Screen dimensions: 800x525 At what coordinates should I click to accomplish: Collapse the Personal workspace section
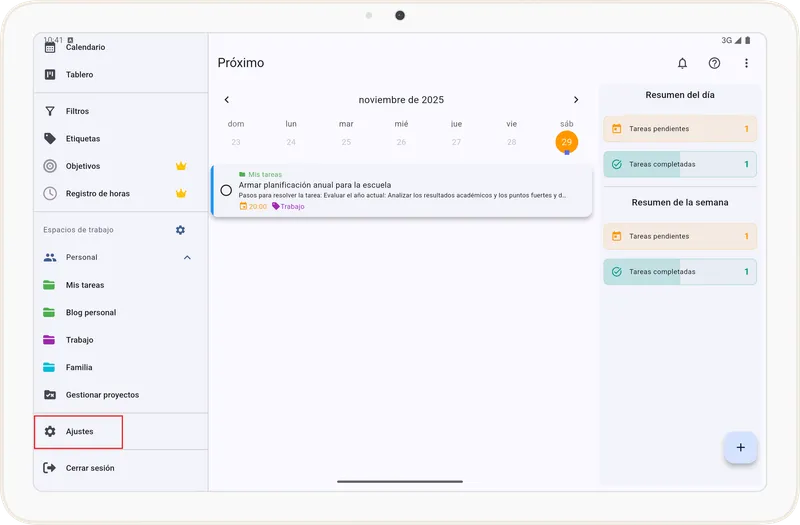(187, 257)
